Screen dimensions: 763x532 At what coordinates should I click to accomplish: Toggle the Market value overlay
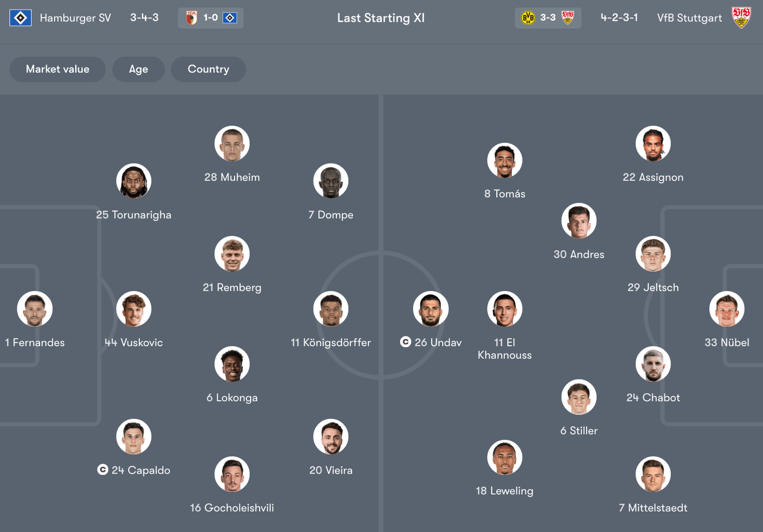coord(57,69)
